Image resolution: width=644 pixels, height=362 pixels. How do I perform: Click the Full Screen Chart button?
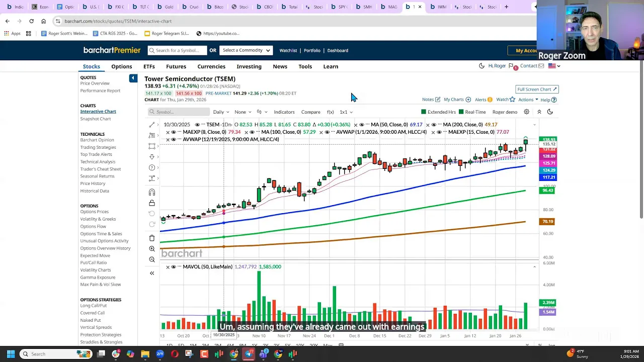pos(537,89)
